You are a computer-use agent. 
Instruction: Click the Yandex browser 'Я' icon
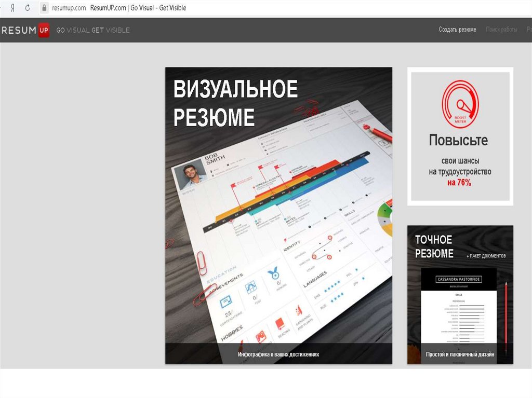pyautogui.click(x=12, y=8)
